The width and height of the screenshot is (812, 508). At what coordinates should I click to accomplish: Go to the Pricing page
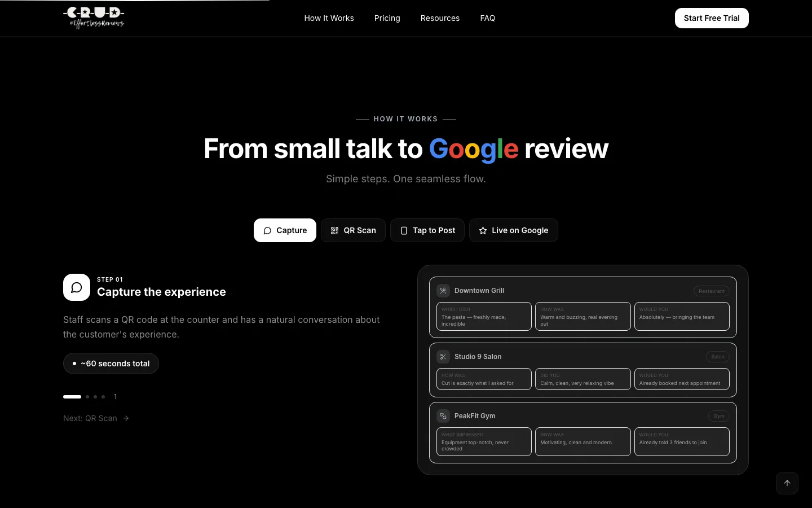(x=387, y=18)
